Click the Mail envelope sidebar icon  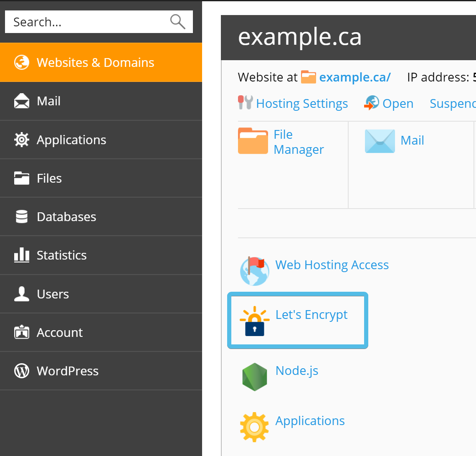[x=22, y=101]
